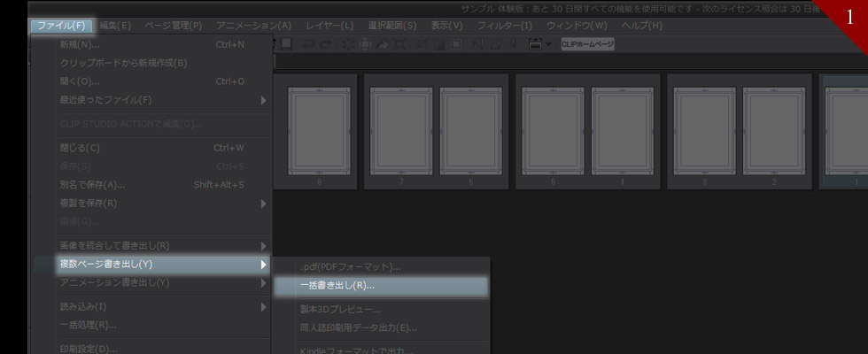
Task: Open the ページ管理(P) menu
Action: [174, 26]
